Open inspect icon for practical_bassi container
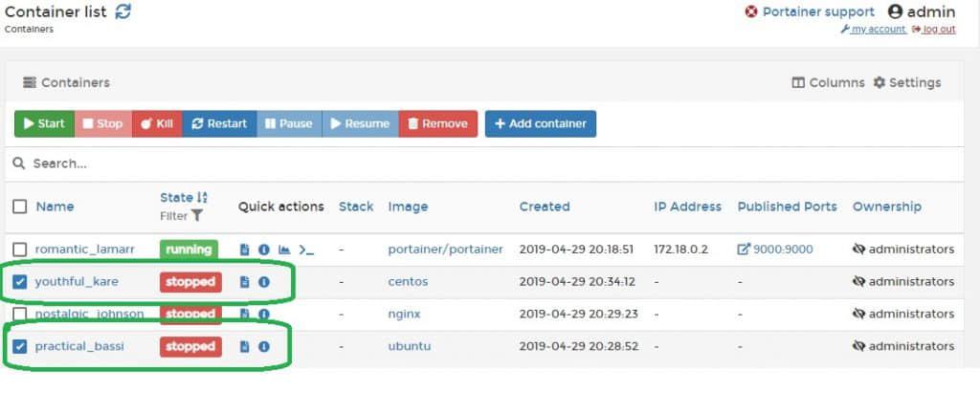The image size is (980, 413). coord(263,346)
